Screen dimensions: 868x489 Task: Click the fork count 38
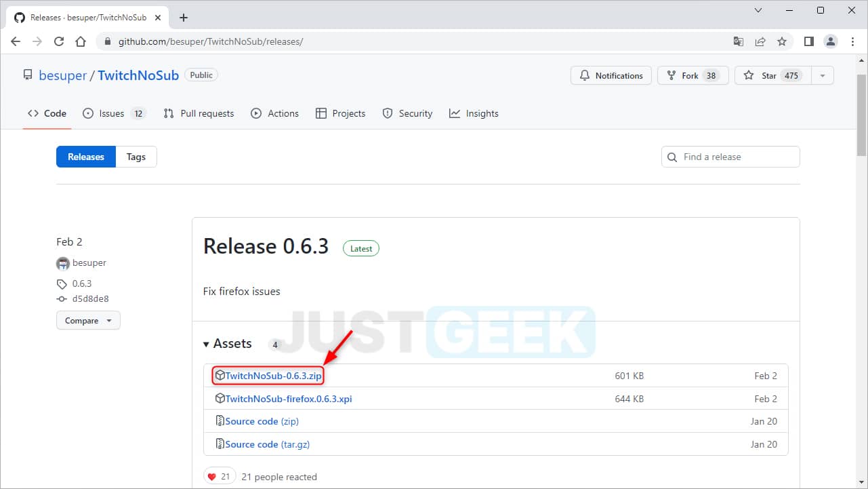tap(711, 75)
